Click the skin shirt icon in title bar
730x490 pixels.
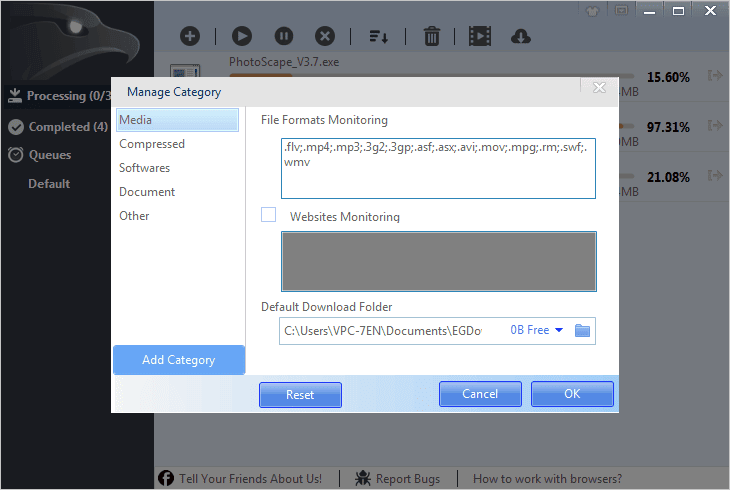coord(592,11)
